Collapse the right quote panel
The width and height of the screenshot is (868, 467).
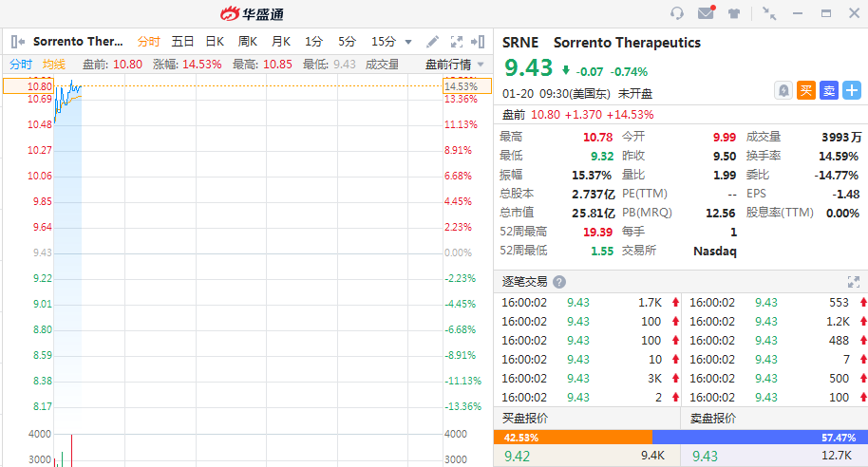coord(480,42)
